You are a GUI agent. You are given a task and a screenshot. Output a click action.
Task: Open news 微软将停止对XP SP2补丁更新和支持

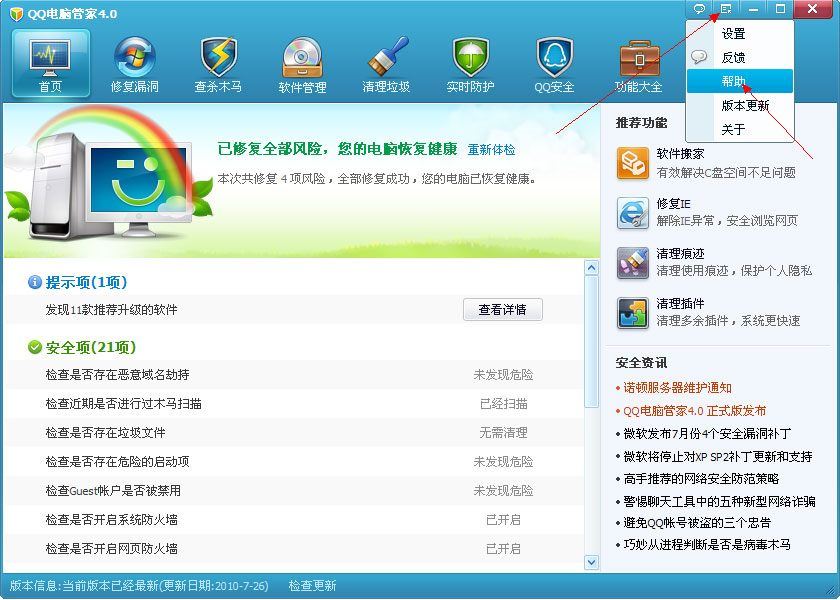(x=718, y=456)
